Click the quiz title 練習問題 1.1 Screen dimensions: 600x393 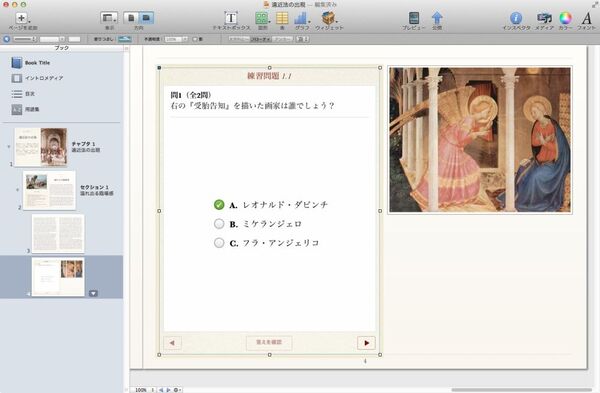coord(269,76)
